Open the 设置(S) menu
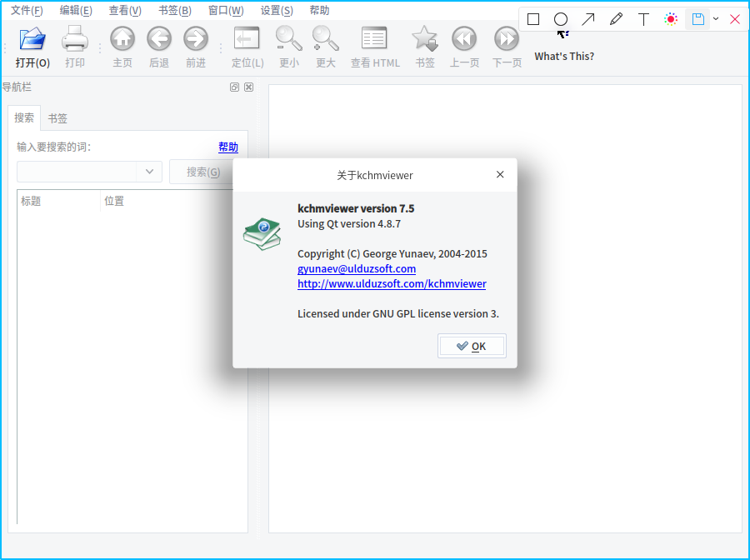 277,11
